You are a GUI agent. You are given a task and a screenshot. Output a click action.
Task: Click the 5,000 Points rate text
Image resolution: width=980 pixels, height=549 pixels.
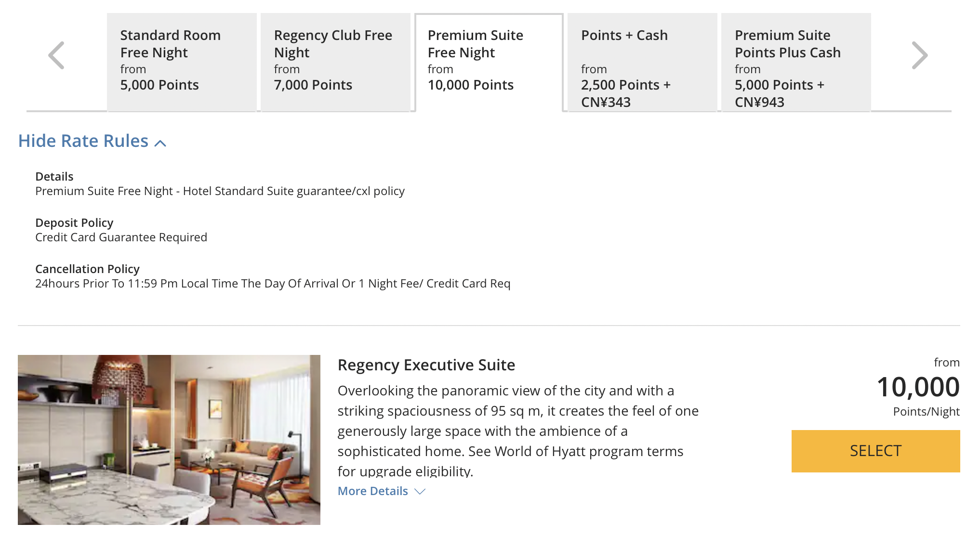point(159,85)
